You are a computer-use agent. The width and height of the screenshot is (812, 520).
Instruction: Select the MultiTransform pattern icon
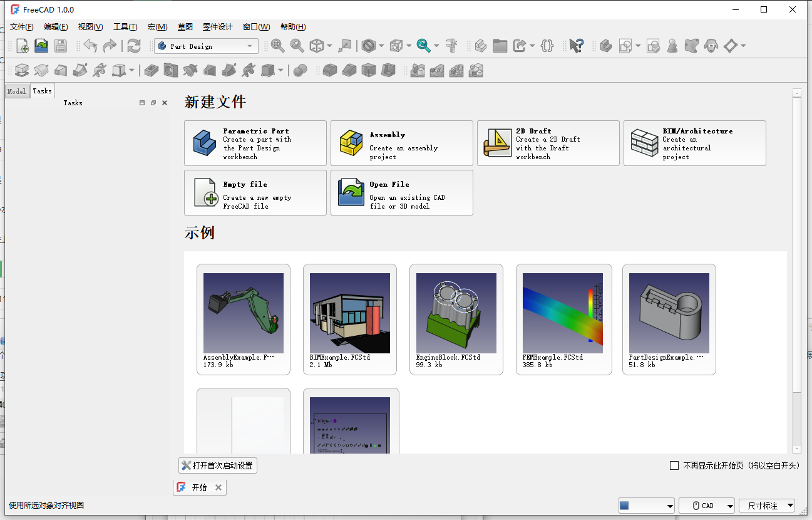pos(476,70)
